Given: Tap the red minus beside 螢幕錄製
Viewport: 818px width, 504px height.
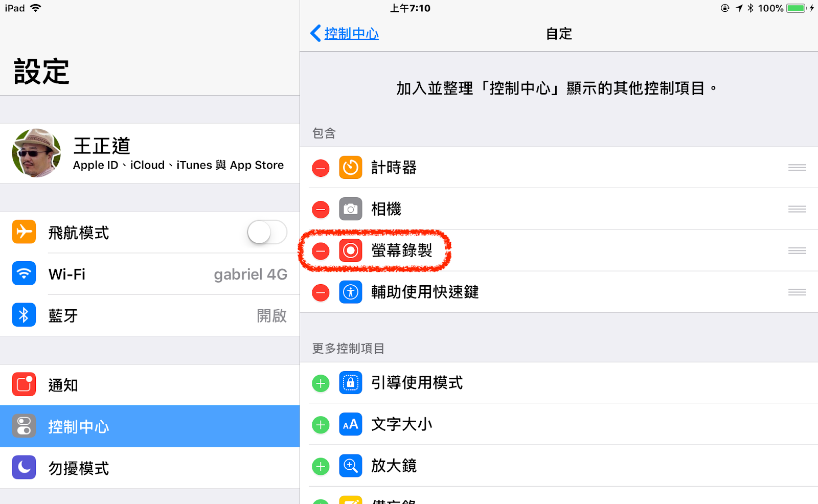Looking at the screenshot, I should pos(321,251).
